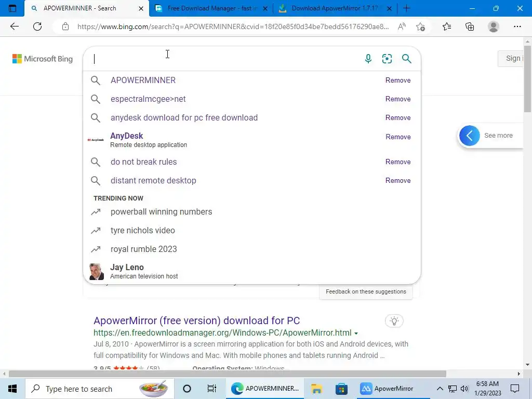Remove espectralmcgee>net from history
532x399 pixels.
(397, 99)
